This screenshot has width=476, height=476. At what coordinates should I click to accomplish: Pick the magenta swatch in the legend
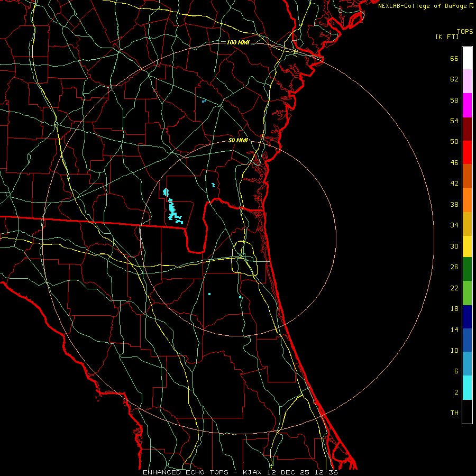[467, 105]
